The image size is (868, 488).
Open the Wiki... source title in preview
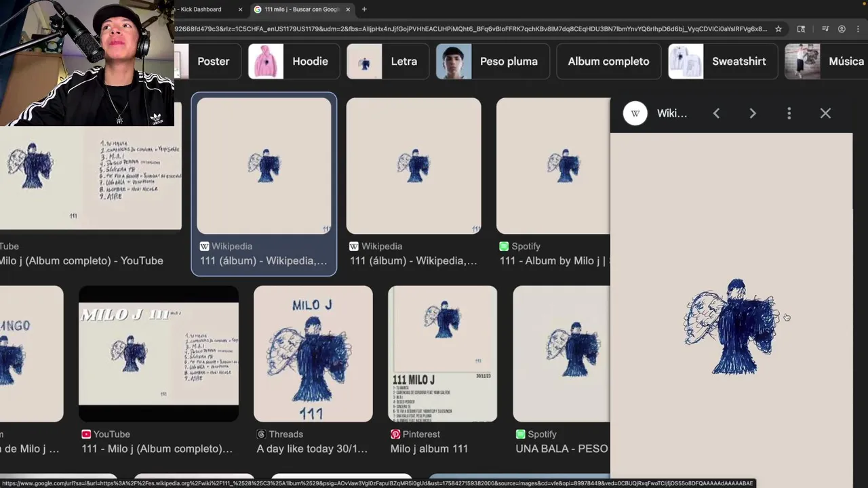click(672, 113)
